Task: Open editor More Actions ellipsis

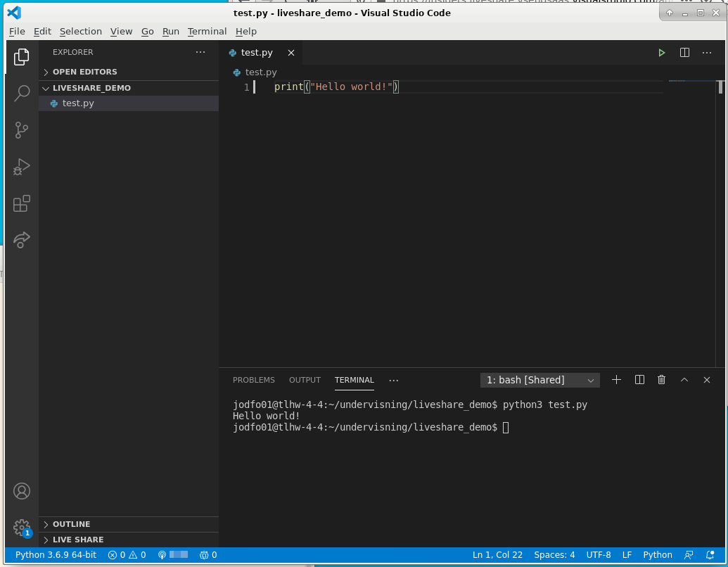Action: (707, 53)
